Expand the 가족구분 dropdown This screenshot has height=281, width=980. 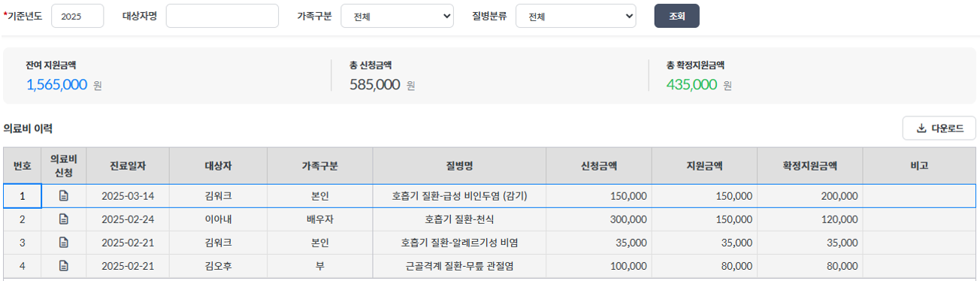tap(397, 16)
